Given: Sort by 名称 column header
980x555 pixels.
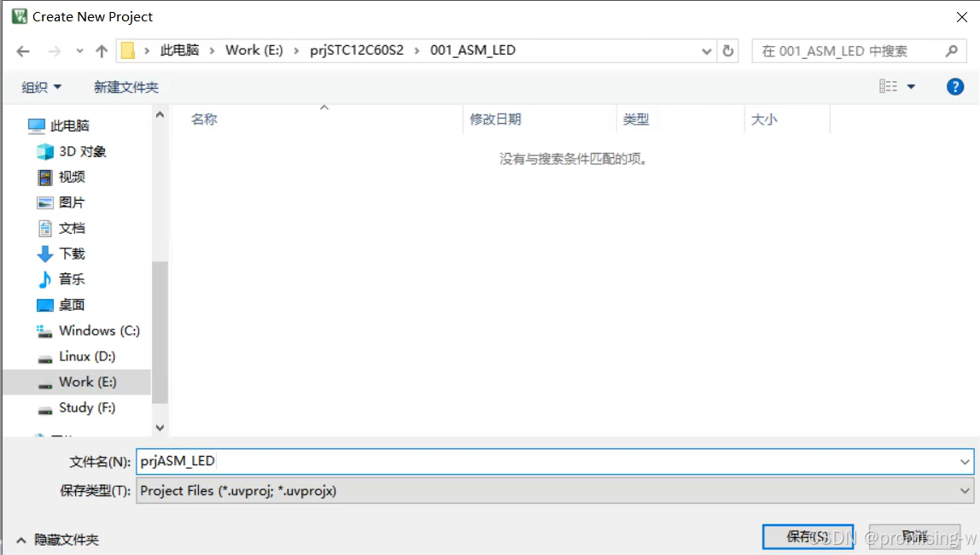Looking at the screenshot, I should (x=204, y=120).
